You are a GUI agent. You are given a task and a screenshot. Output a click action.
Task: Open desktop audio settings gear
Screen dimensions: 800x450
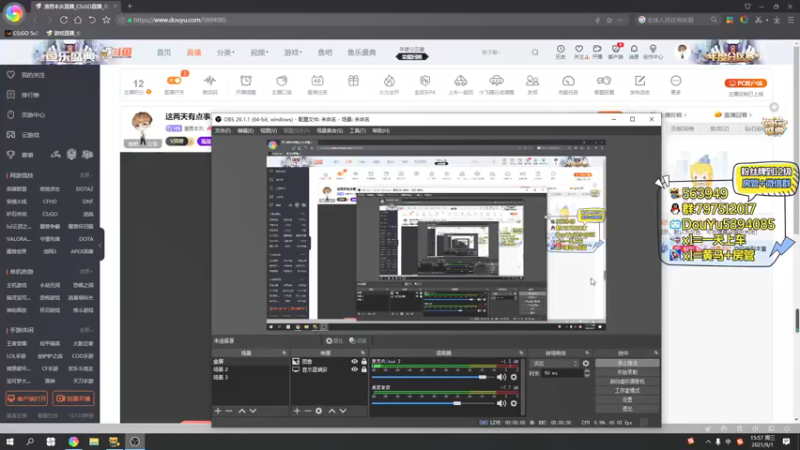[514, 403]
